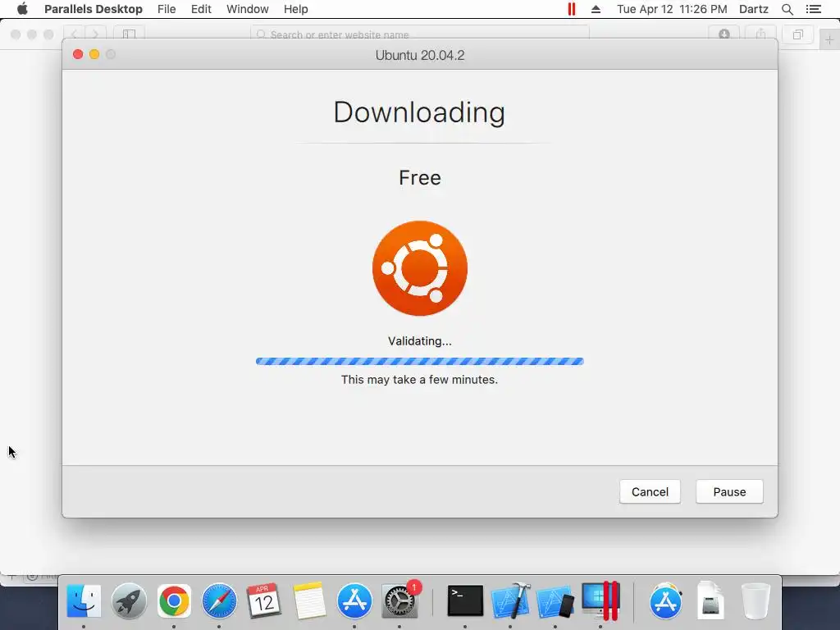Open Launchpad from the Dock
The width and height of the screenshot is (840, 630).
pos(129,600)
